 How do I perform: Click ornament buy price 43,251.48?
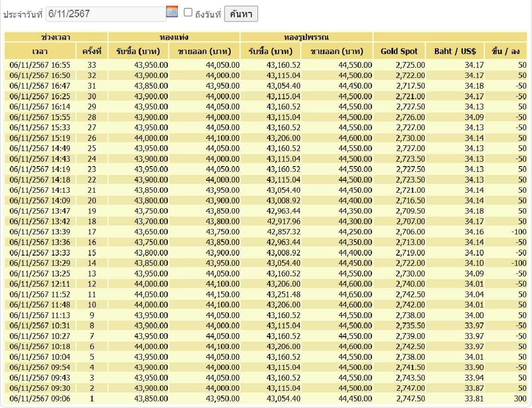click(283, 294)
